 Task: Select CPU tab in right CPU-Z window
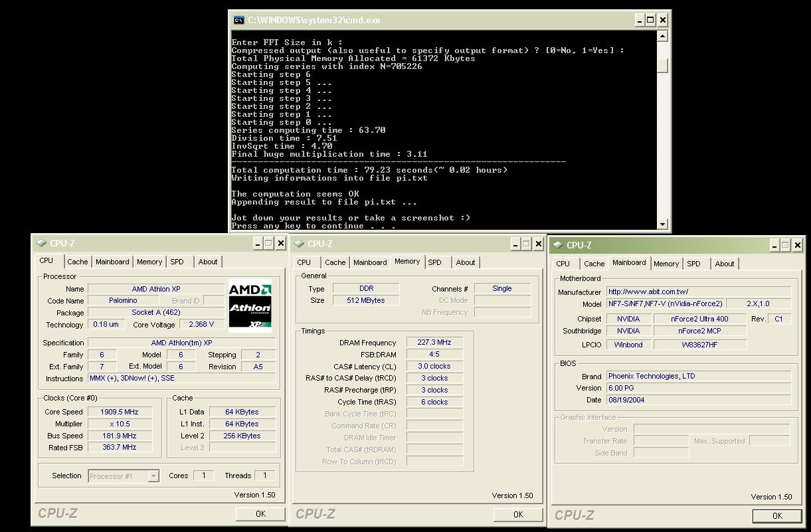coord(563,264)
